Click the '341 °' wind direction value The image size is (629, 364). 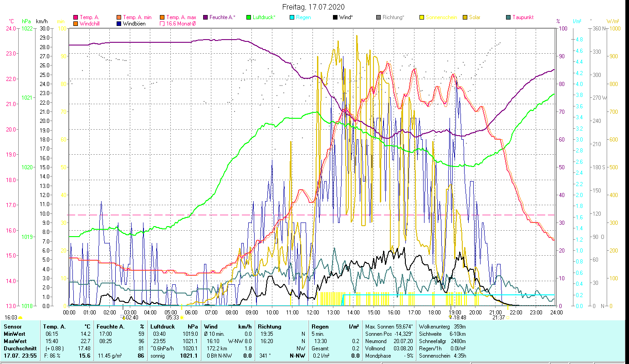(265, 356)
